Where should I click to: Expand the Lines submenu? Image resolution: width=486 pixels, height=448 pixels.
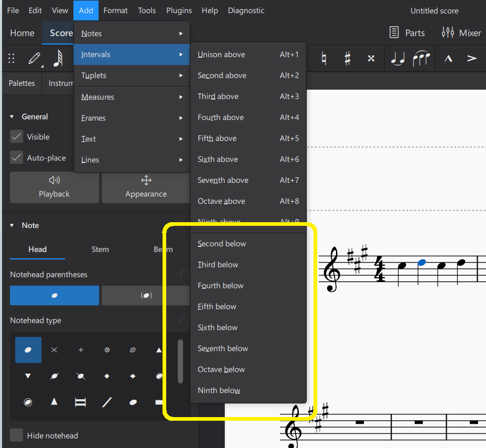(132, 160)
